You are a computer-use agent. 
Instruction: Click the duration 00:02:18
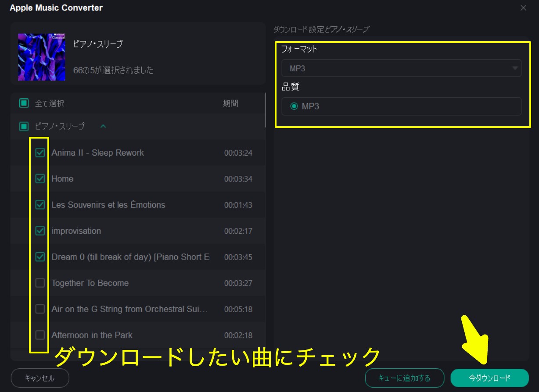(238, 335)
